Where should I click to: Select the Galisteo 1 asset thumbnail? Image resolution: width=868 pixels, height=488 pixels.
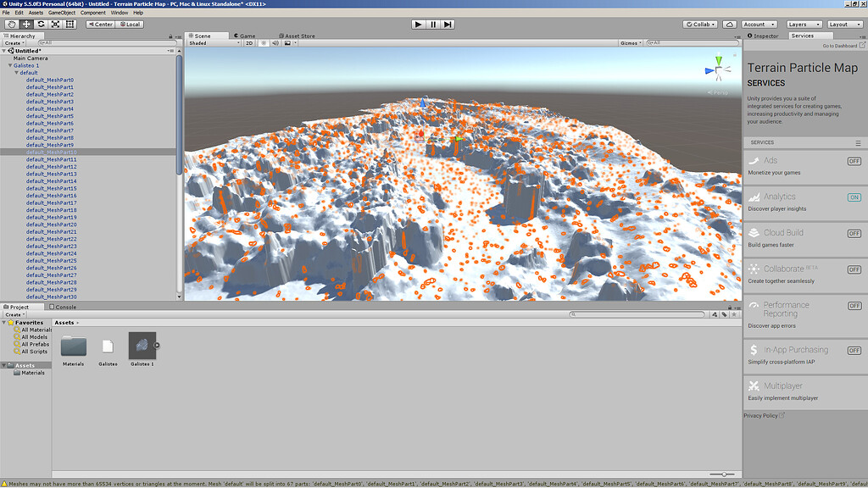(142, 347)
